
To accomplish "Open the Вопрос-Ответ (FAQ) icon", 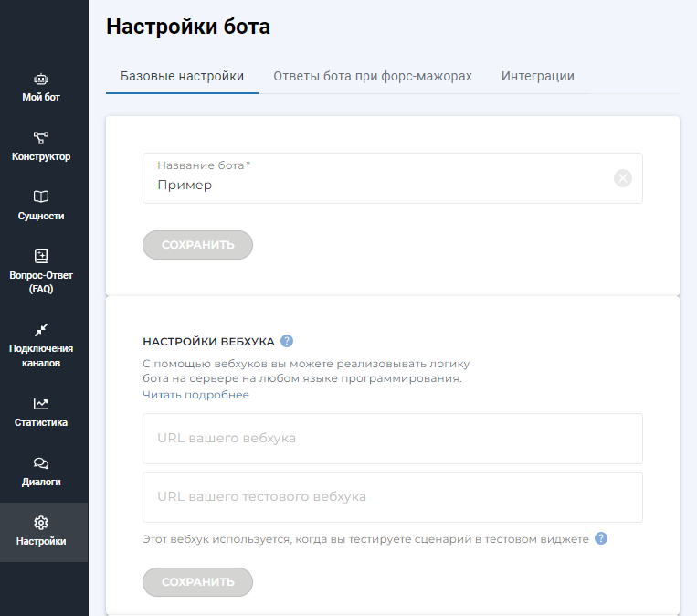I will click(x=41, y=256).
